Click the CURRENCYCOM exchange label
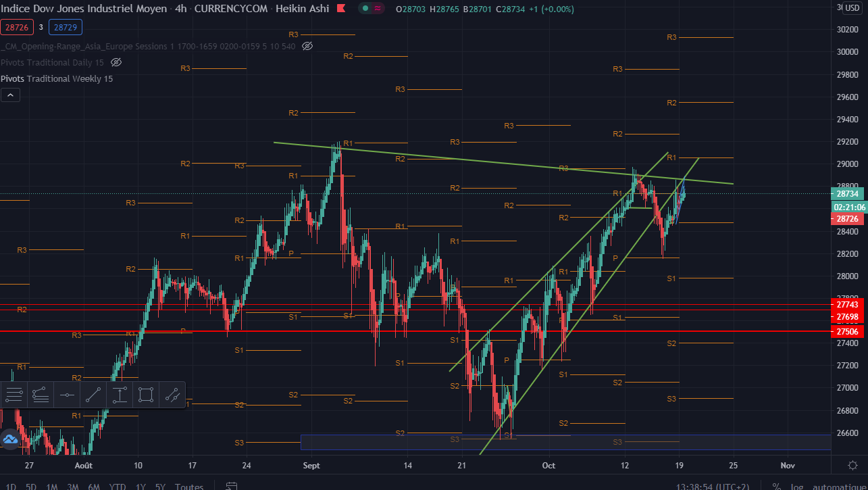This screenshot has width=868, height=490. click(x=232, y=9)
